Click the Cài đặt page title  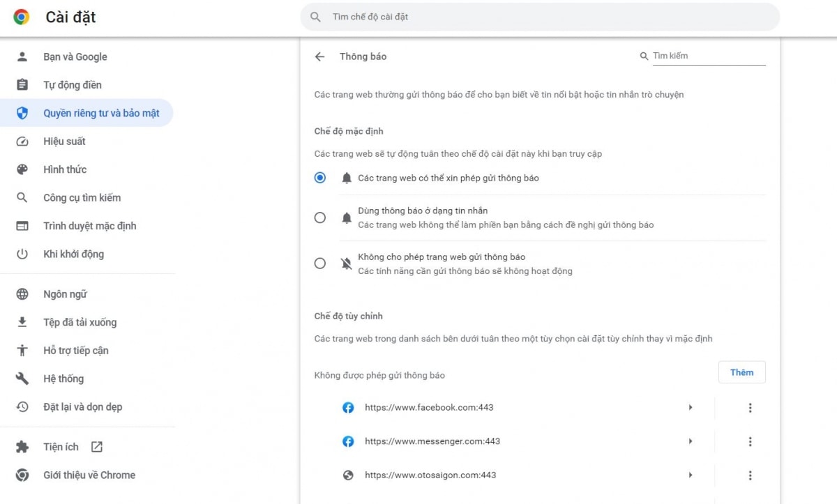[70, 17]
